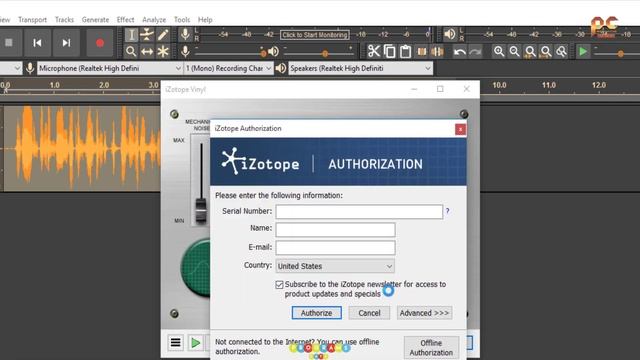Click the Zoom Toggle icon
Image resolution: width=640 pixels, height=360 pixels.
[562, 51]
